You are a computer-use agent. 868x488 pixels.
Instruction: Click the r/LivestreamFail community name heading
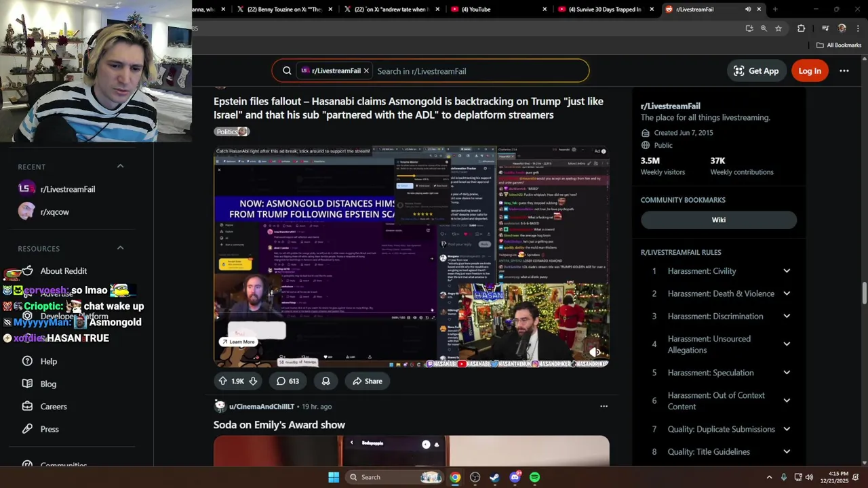point(670,106)
